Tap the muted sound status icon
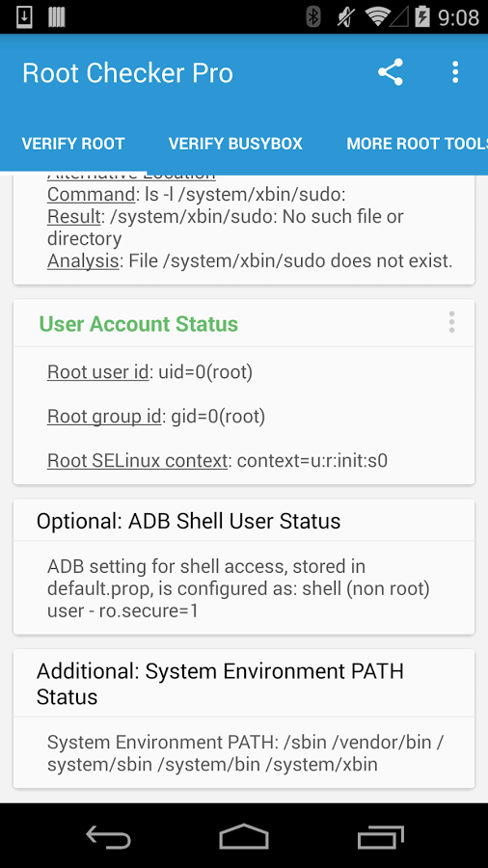Viewport: 488px width, 868px height. (346, 17)
